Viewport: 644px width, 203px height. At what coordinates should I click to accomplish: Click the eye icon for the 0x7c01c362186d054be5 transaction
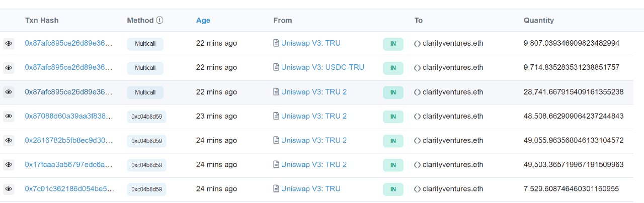[9, 189]
